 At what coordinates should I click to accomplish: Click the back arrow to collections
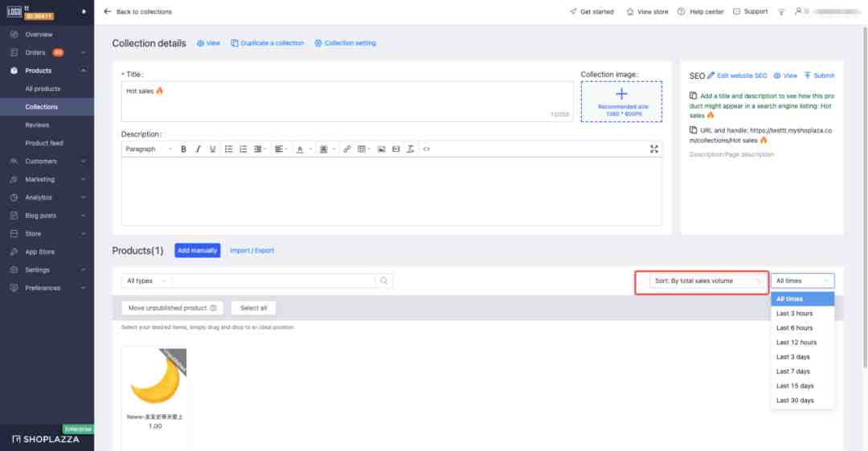tap(108, 11)
